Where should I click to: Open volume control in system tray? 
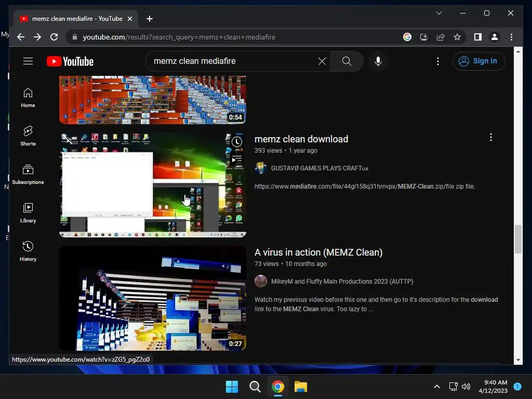(467, 387)
